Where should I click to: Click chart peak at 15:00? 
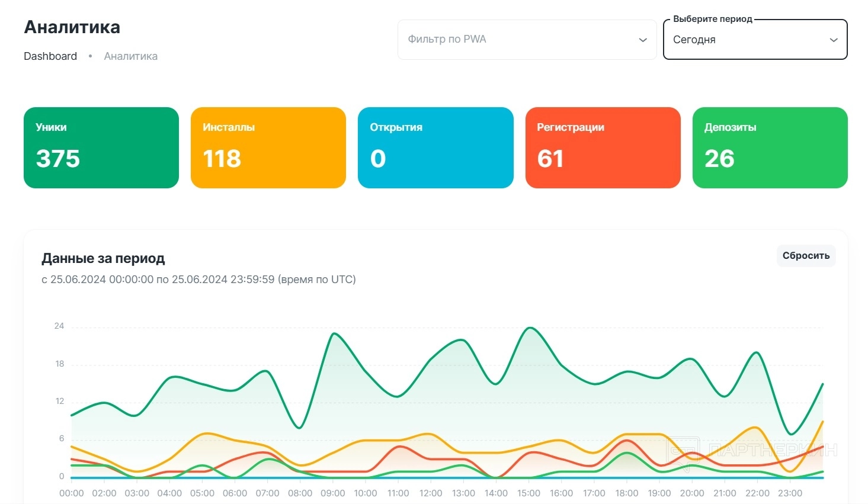pyautogui.click(x=529, y=328)
